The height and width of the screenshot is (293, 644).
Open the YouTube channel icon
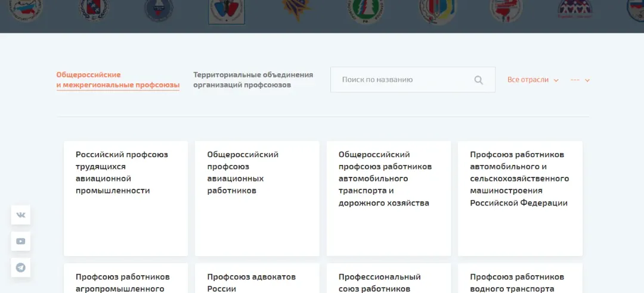(x=20, y=241)
